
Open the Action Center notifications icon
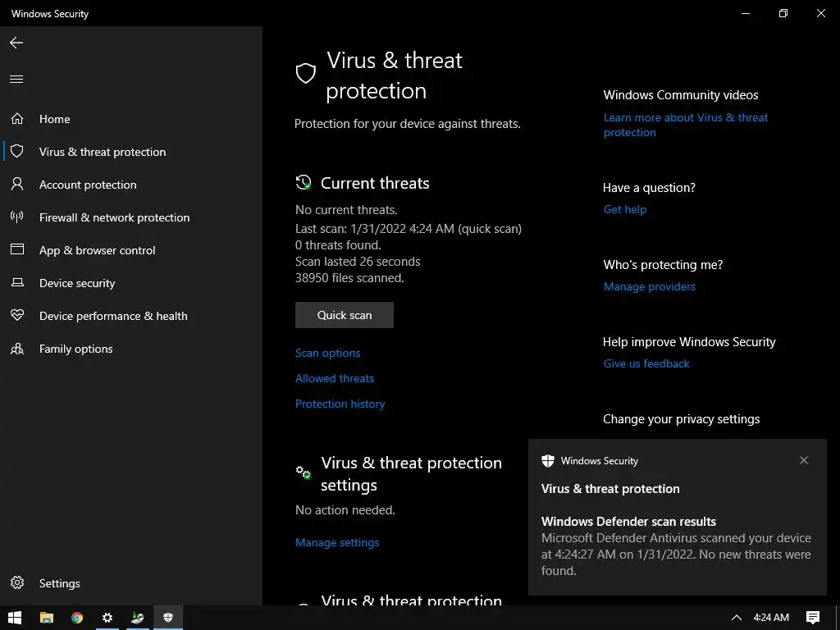(813, 618)
